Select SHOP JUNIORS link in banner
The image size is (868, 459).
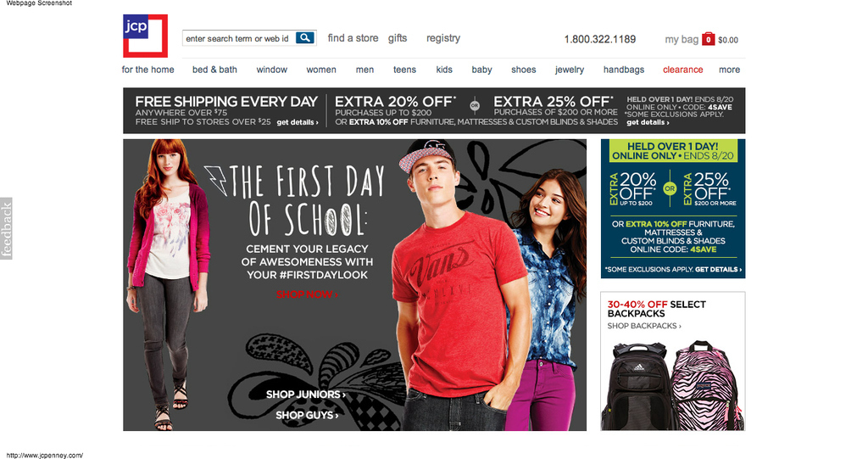tap(305, 395)
